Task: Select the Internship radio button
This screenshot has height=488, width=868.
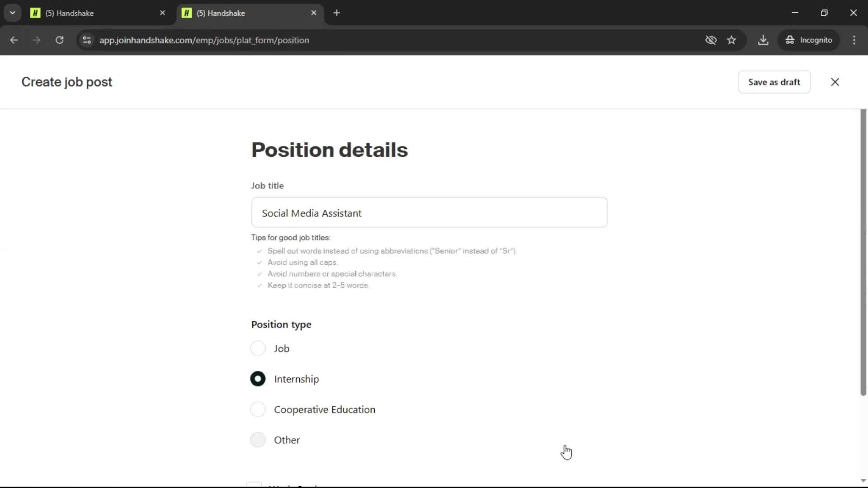Action: [x=258, y=379]
